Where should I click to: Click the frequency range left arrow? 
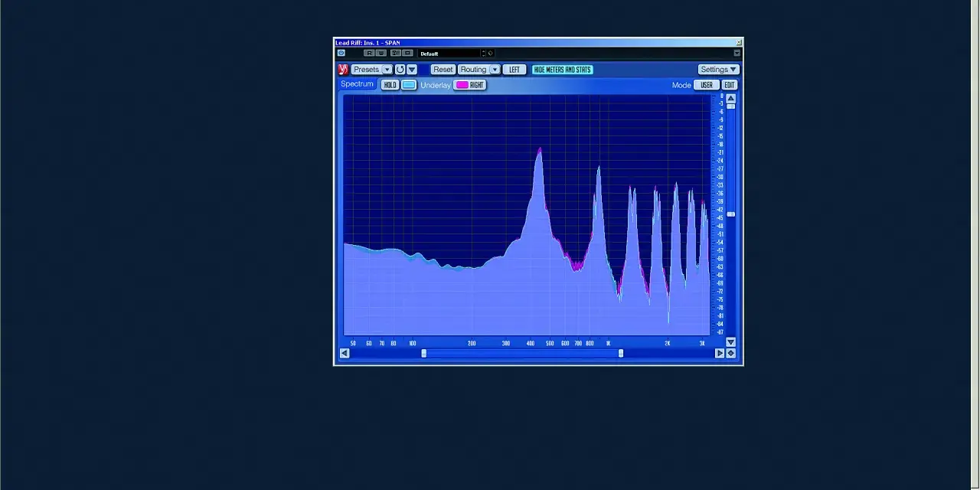(345, 353)
